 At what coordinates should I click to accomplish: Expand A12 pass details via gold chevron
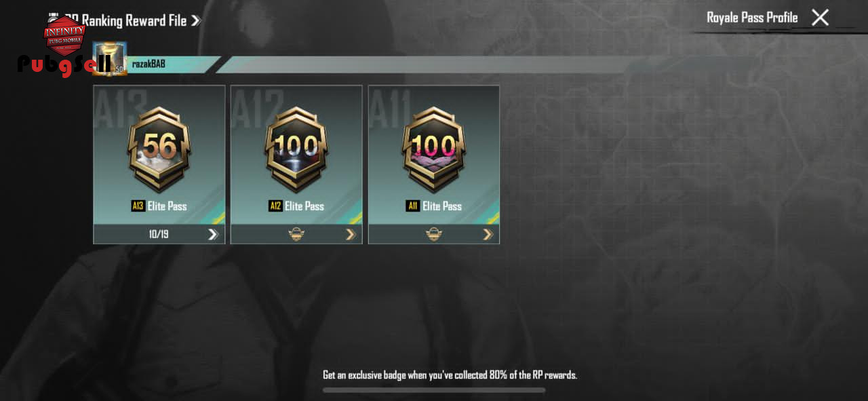[351, 234]
